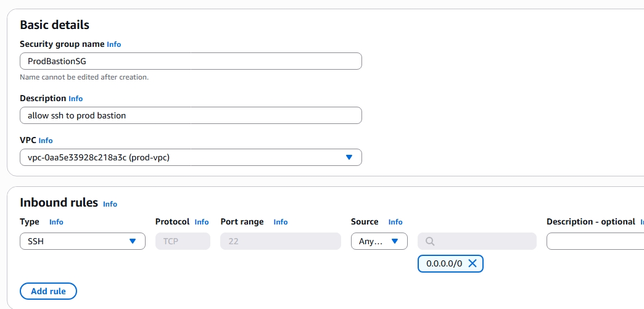The image size is (644, 309).
Task: Open Info link next to Inbound rules heading
Action: [x=110, y=204]
